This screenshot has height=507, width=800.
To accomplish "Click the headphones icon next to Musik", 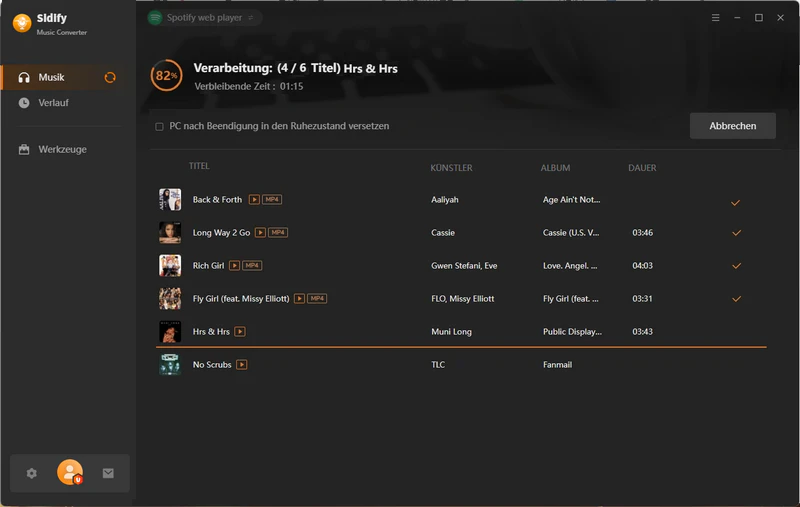I will [24, 78].
